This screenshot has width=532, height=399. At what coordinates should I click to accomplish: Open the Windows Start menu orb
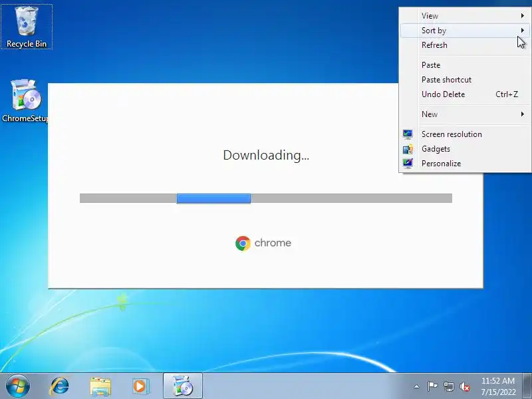click(x=18, y=386)
